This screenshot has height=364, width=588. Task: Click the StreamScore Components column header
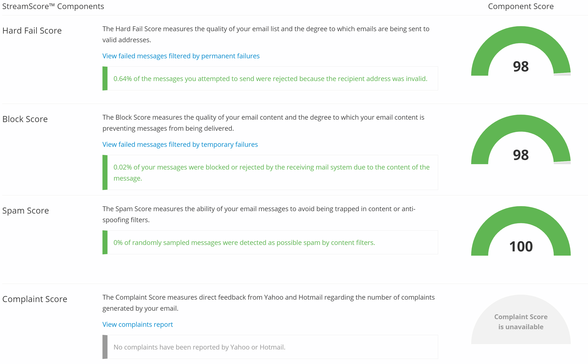coord(53,6)
